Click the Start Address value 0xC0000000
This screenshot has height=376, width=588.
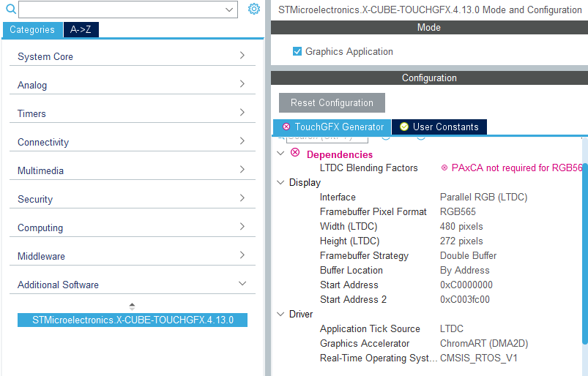click(466, 285)
